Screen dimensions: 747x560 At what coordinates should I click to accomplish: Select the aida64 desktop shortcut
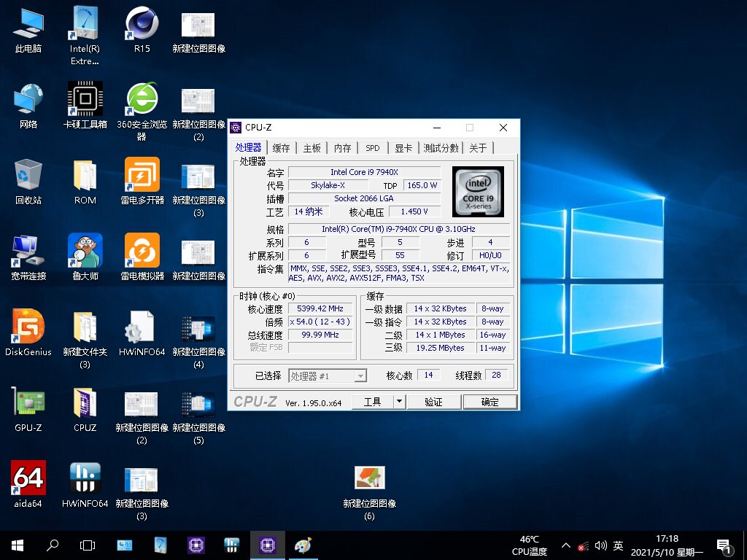coord(28,484)
